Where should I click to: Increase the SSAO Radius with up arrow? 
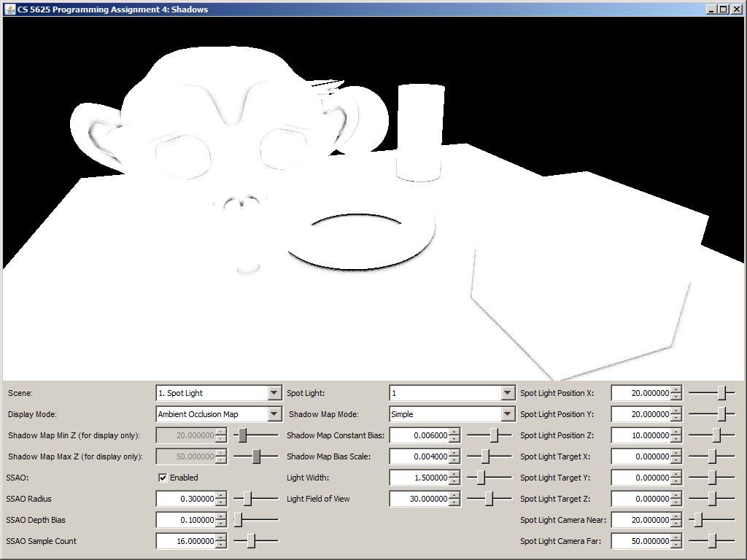[x=221, y=495]
